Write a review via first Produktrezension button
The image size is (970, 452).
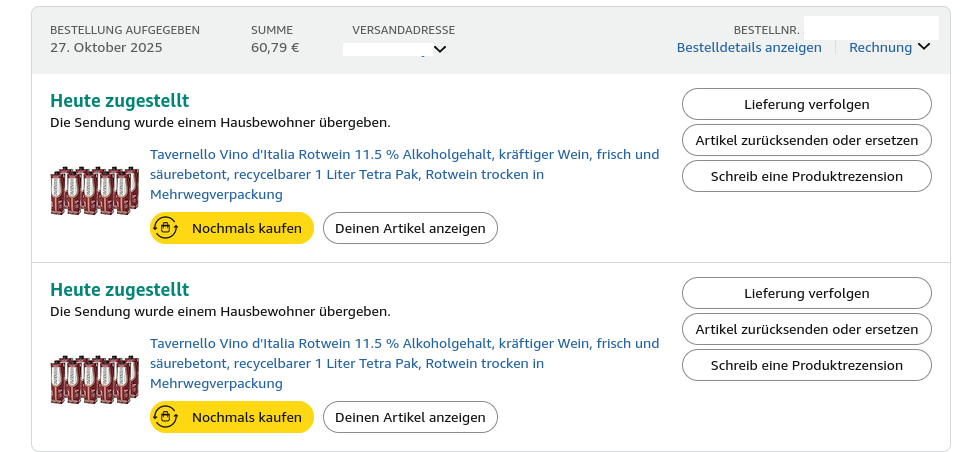click(x=806, y=176)
